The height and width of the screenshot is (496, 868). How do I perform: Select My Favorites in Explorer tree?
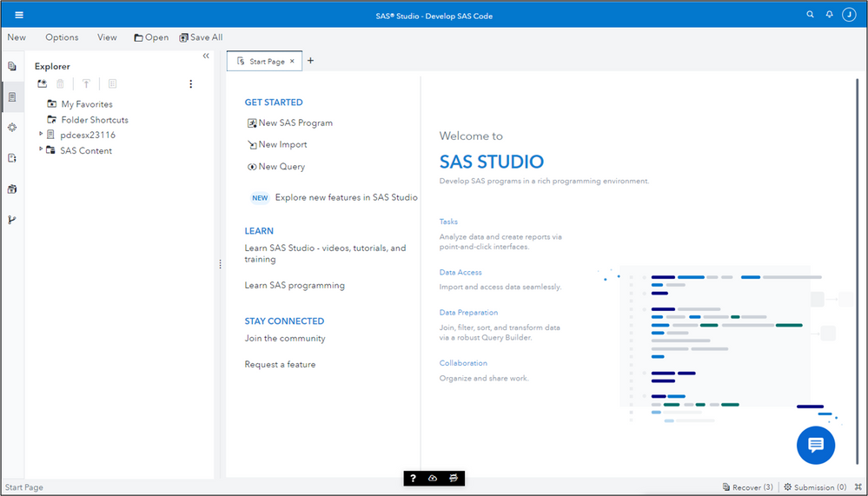[86, 104]
